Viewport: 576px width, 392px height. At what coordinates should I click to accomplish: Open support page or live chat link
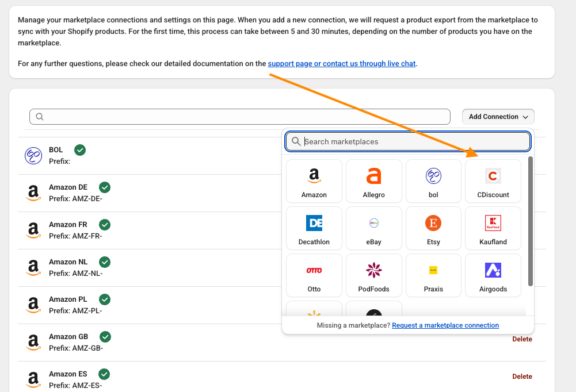point(342,63)
